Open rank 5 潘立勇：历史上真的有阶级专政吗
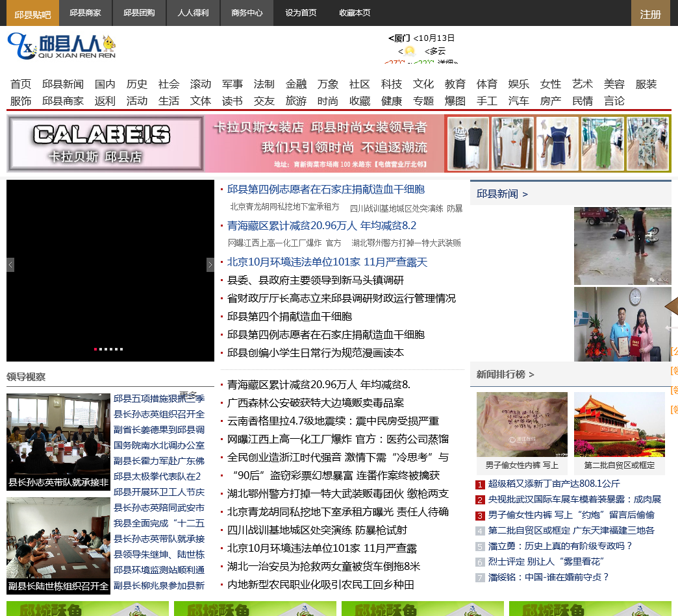Viewport: 678px width, 616px height. pos(560,546)
